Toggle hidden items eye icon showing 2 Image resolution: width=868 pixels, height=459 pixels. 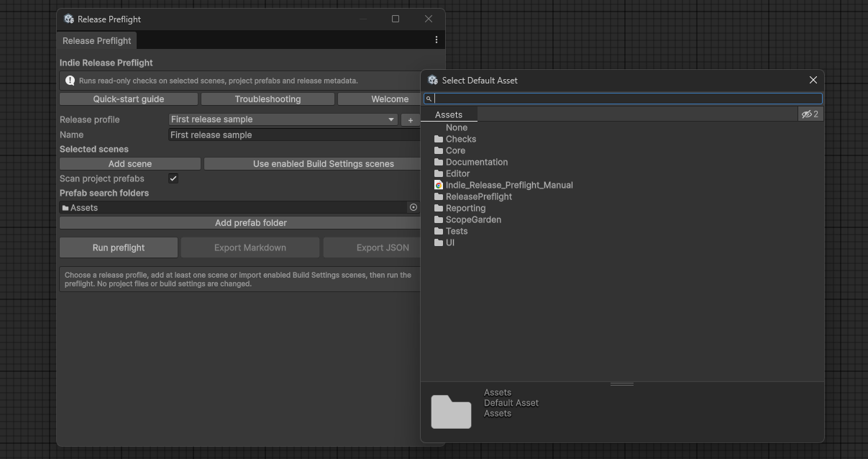click(810, 114)
